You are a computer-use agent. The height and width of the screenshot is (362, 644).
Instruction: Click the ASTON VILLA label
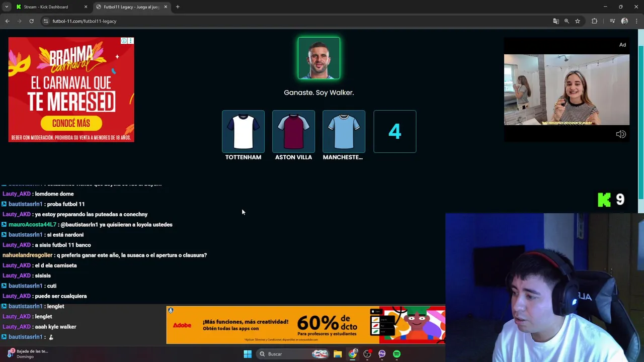pos(293,157)
